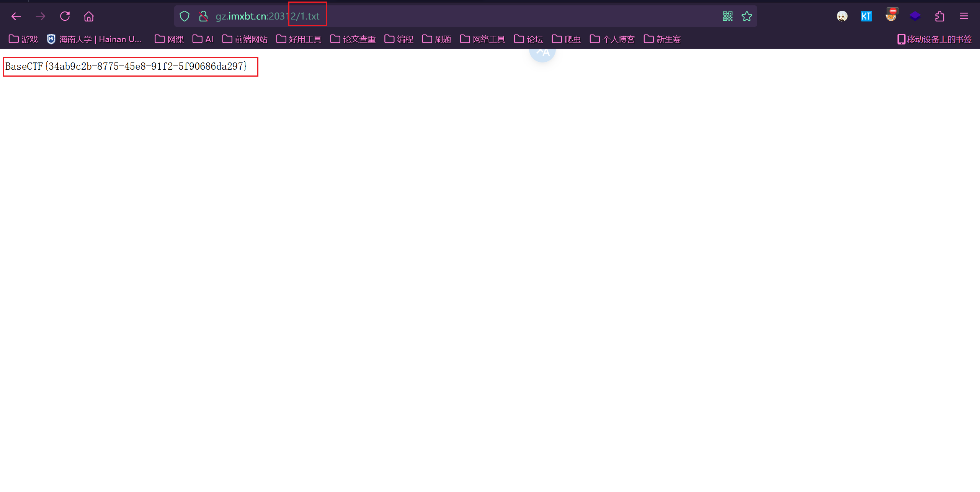
Task: Visit the 海南大学 Hainan University bookmark
Action: click(x=95, y=39)
